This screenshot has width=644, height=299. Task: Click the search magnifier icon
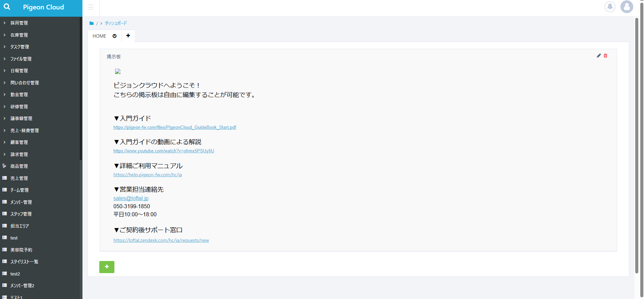[7, 7]
